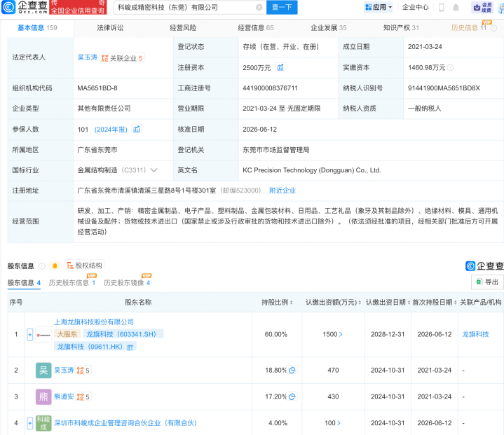Open the 应用 dropdown menu
Image resolution: width=504 pixels, height=435 pixels.
pos(379,7)
